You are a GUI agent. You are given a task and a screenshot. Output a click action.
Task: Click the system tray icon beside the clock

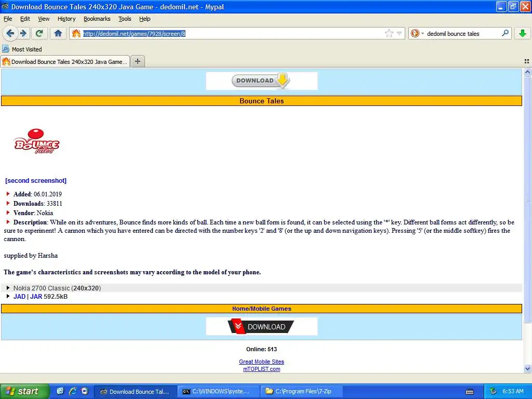pos(494,392)
